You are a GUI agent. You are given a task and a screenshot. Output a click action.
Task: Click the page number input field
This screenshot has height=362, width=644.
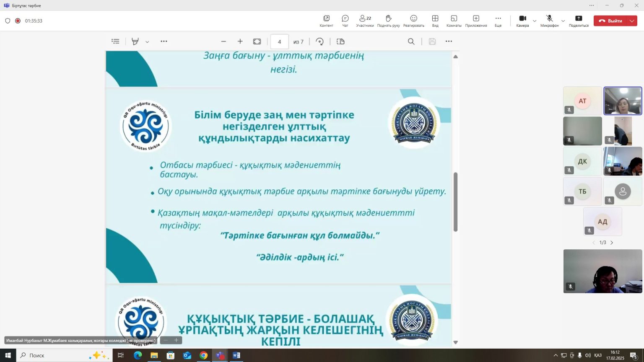coord(279,41)
